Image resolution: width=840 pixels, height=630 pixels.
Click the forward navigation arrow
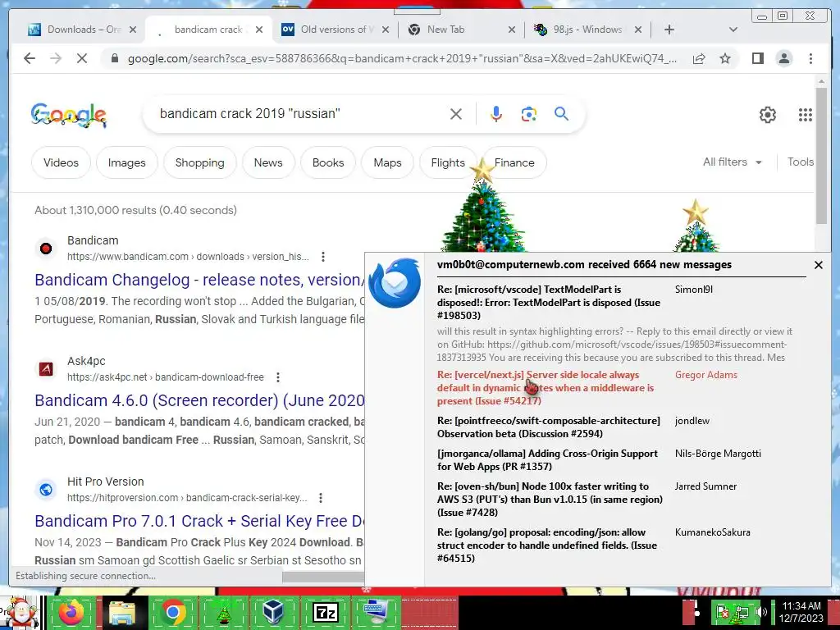pyautogui.click(x=56, y=58)
